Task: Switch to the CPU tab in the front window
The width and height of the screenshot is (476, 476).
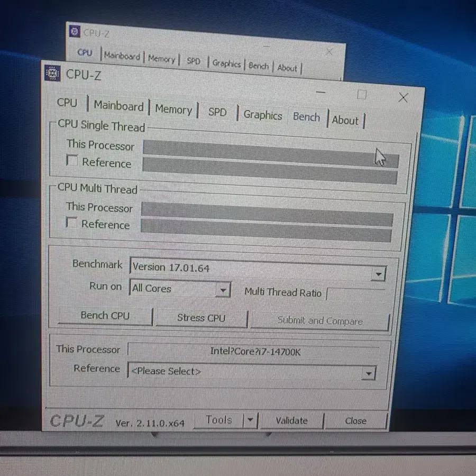Action: click(67, 103)
